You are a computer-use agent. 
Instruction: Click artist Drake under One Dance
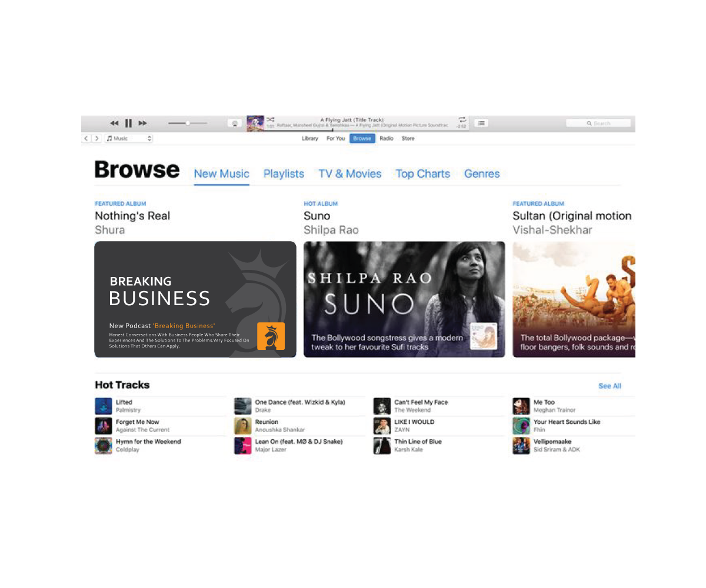(263, 410)
